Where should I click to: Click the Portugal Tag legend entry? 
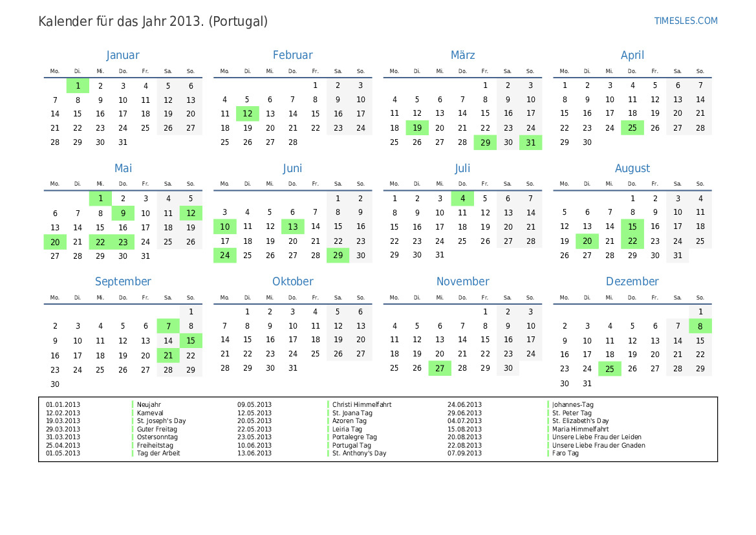tap(351, 445)
